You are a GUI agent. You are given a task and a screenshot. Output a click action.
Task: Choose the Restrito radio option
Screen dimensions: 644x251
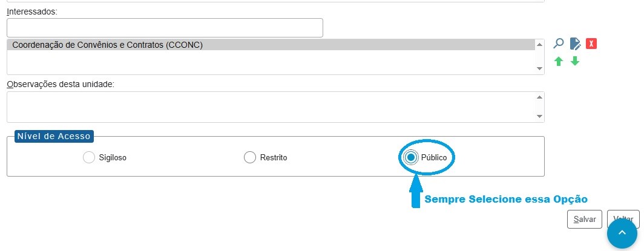250,158
